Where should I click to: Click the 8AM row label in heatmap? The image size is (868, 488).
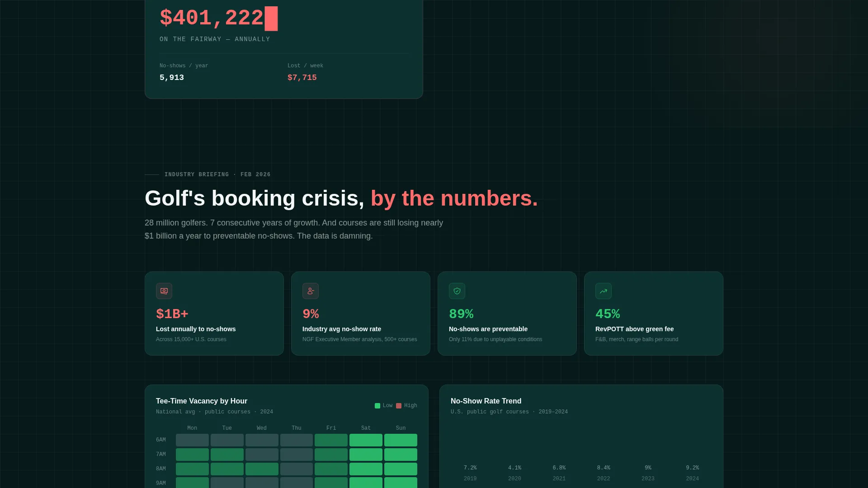tap(161, 469)
